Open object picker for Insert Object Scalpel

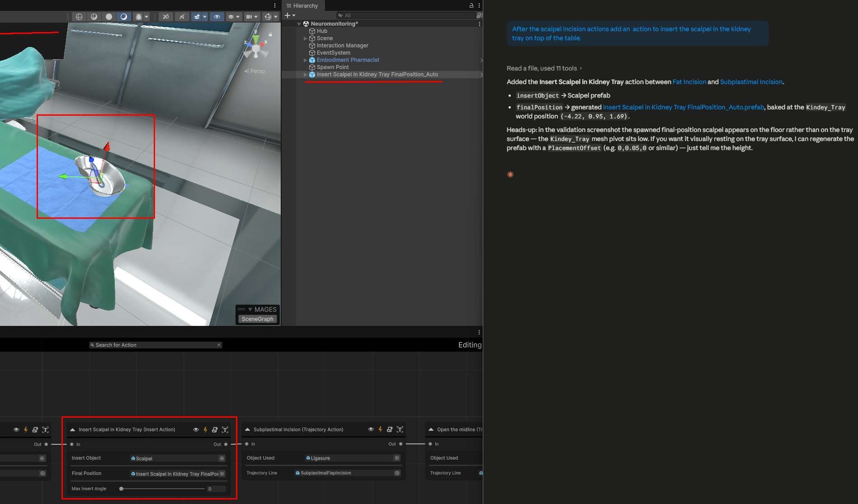pyautogui.click(x=222, y=458)
